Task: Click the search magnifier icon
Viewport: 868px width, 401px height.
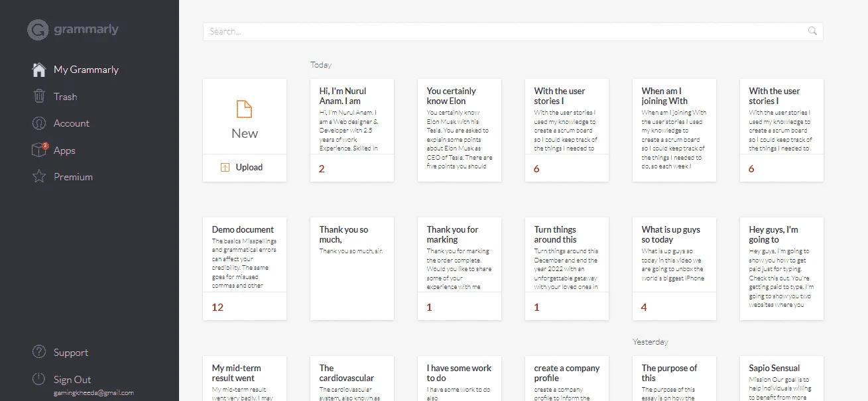Action: point(812,31)
